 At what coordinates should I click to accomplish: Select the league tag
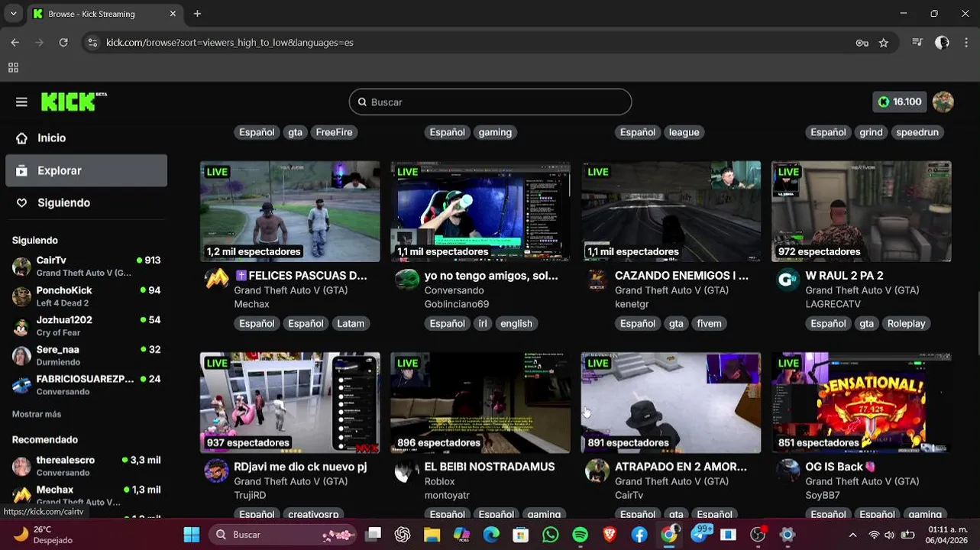tap(684, 132)
